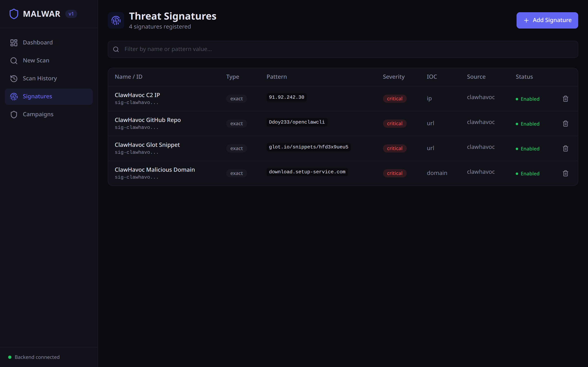588x367 pixels.
Task: Click trash icon for ClawHavoc GitHub Repo
Action: (565, 124)
